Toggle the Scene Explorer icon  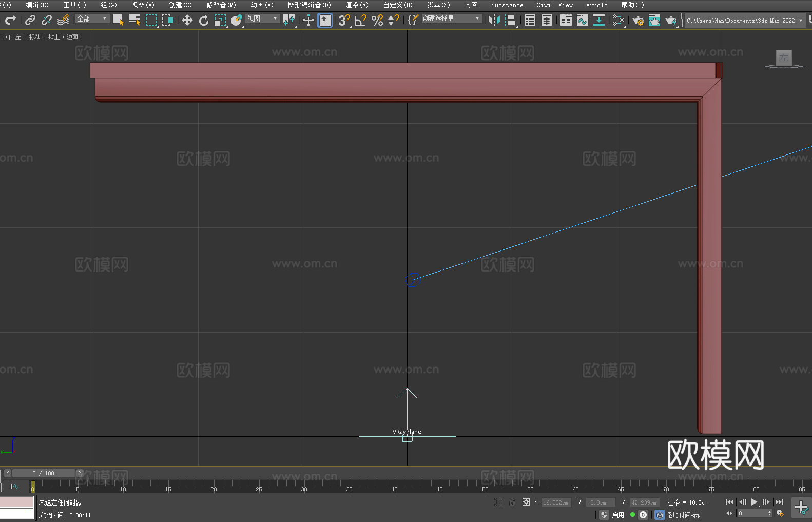[x=530, y=20]
